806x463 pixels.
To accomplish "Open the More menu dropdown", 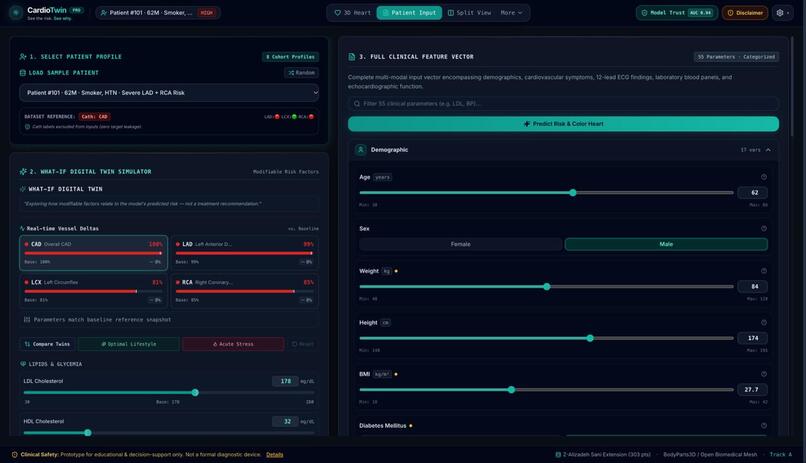I will [x=511, y=13].
